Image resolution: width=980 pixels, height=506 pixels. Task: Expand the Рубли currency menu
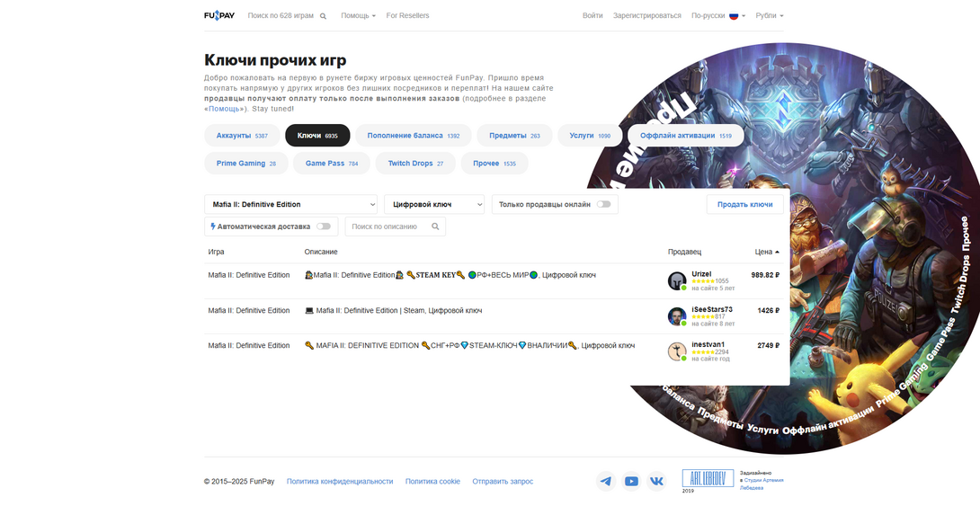pyautogui.click(x=770, y=15)
